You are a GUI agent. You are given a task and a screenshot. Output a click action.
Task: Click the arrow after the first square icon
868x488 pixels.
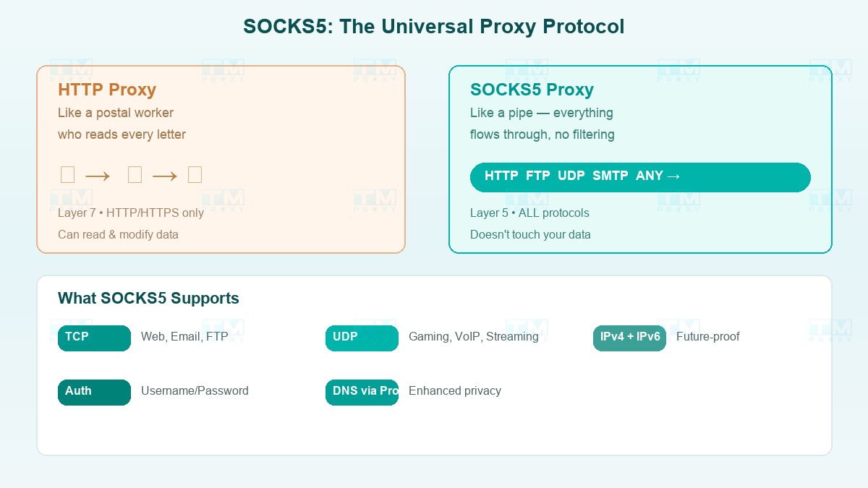(97, 176)
